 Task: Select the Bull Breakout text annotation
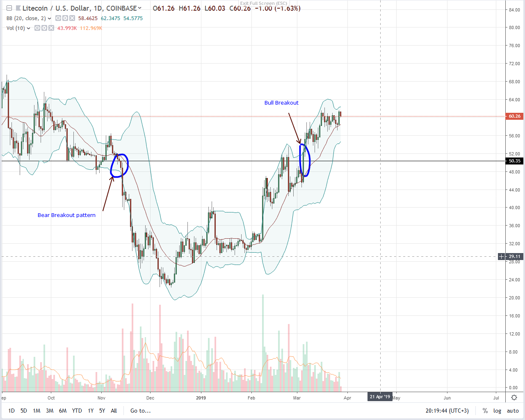pos(281,103)
